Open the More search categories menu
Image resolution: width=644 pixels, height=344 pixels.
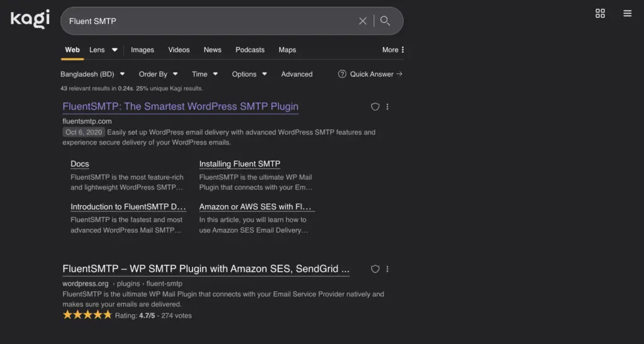[x=393, y=50]
